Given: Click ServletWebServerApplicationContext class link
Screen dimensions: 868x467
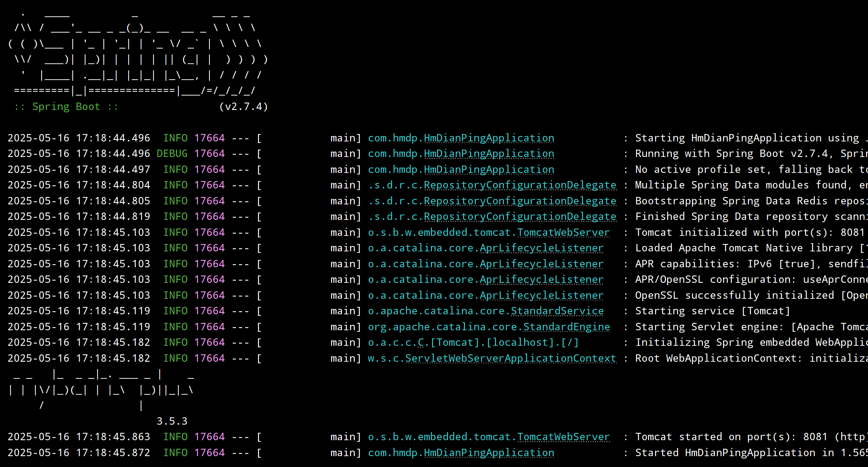Looking at the screenshot, I should tap(511, 359).
